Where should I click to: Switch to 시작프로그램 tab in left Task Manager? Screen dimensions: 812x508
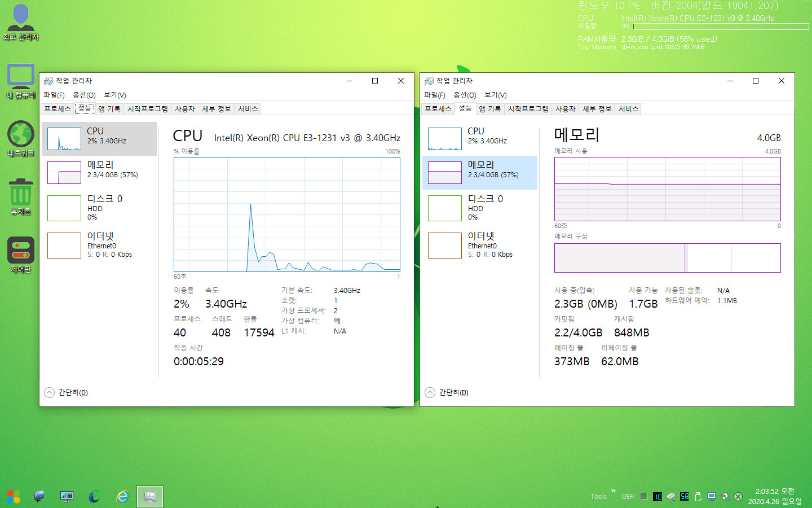coord(148,109)
